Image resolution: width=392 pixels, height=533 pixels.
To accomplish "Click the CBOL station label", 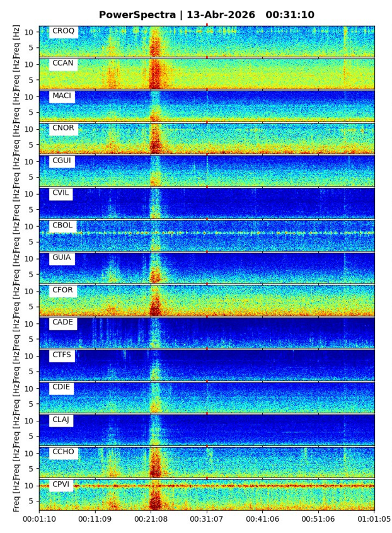I will pos(62,226).
